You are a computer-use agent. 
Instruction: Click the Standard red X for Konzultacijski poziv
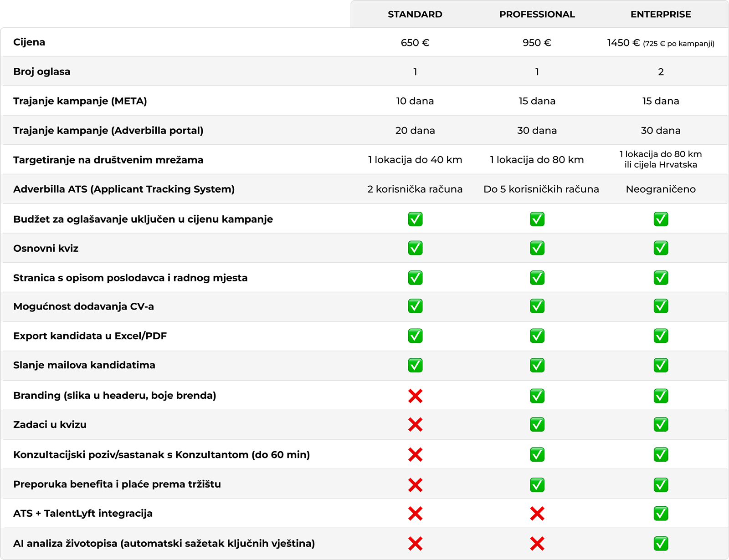(415, 454)
